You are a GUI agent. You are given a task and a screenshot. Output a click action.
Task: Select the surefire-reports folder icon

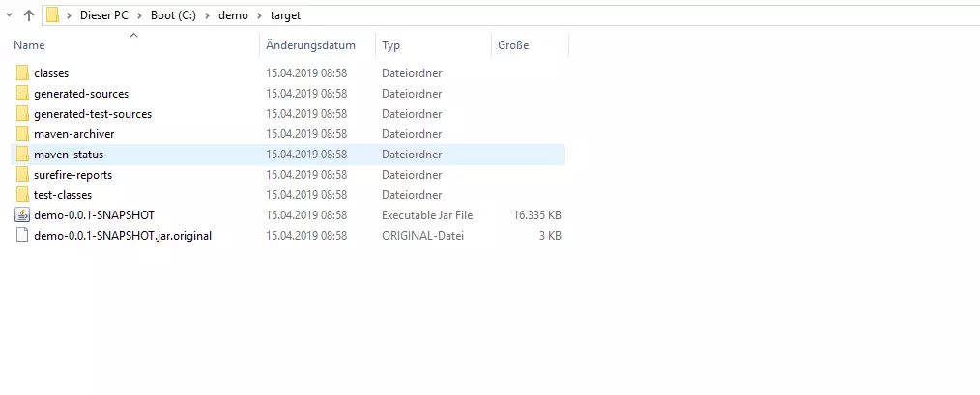pos(22,175)
